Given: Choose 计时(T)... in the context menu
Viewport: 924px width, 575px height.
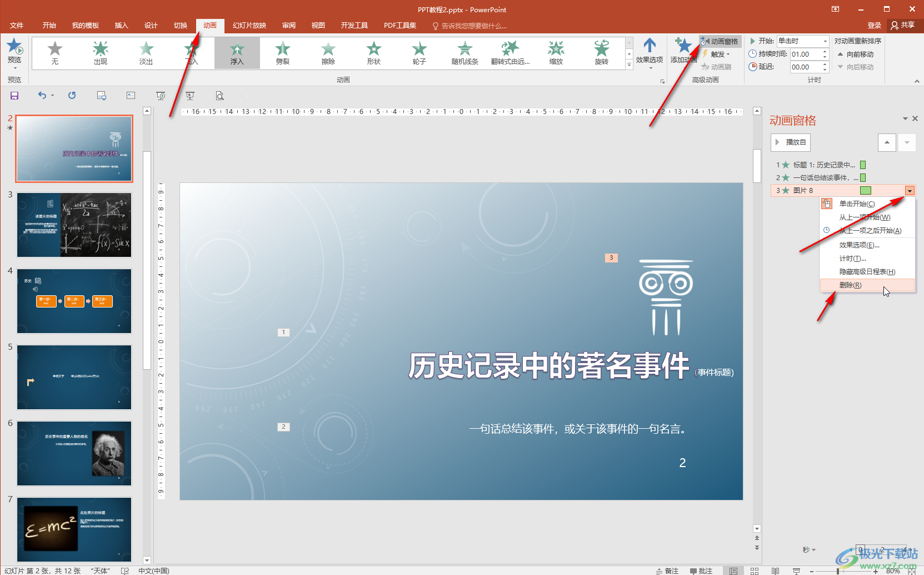Looking at the screenshot, I should pyautogui.click(x=867, y=259).
